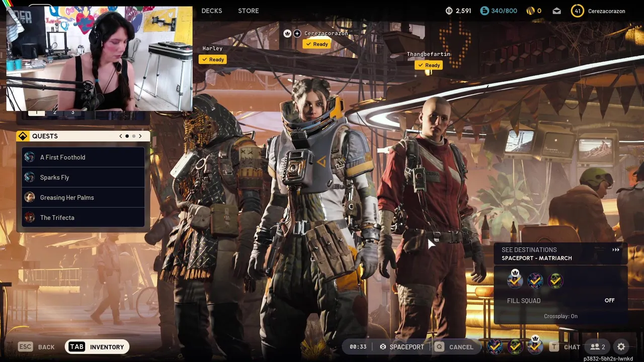Select loadout tab 3
Screen dimensions: 644x362
tap(72, 113)
